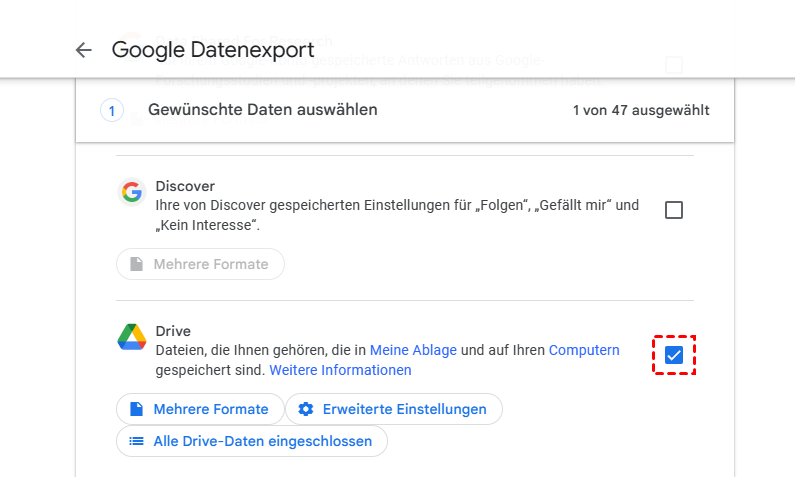795x477 pixels.
Task: Click the back arrow next to Google Datenexport
Action: click(x=83, y=50)
